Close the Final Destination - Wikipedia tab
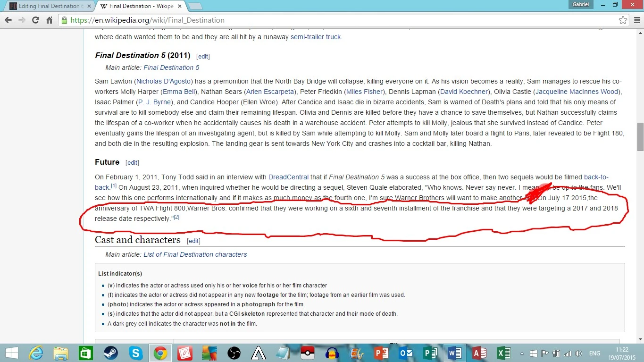This screenshot has width=644, height=362. [x=180, y=6]
